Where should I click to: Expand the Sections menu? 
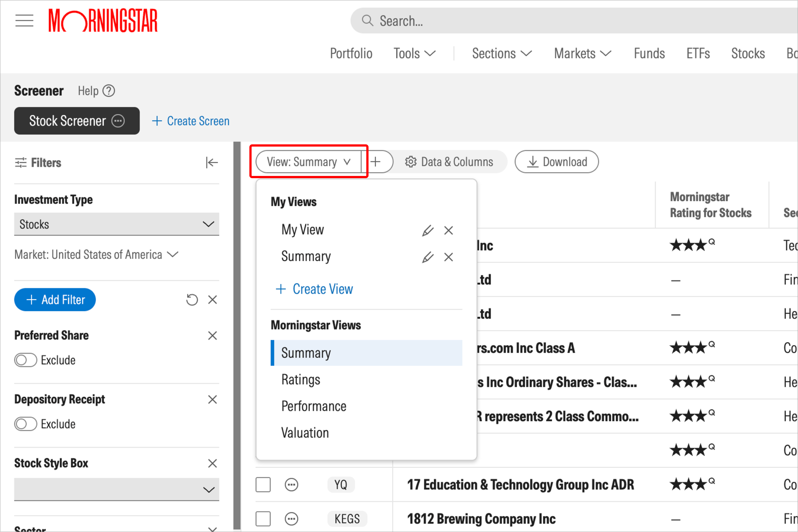tap(502, 53)
